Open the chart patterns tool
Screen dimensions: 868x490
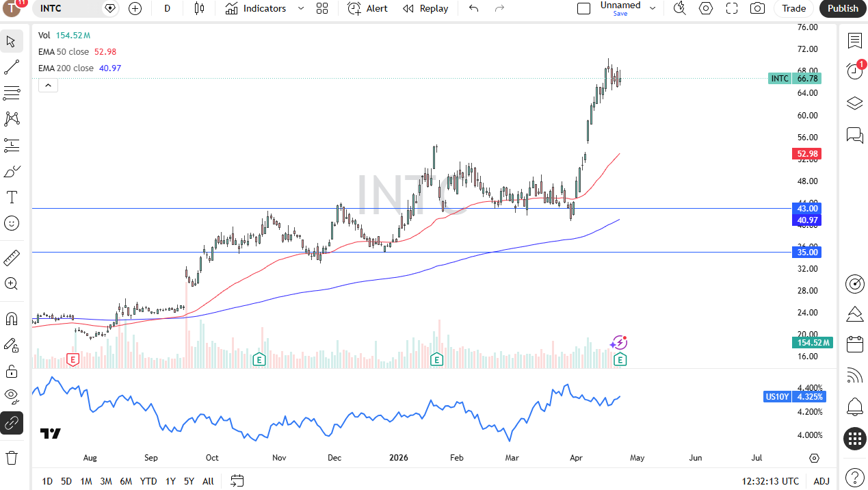point(12,119)
